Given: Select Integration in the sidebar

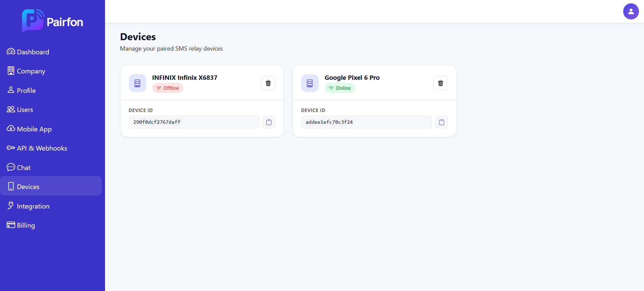Looking at the screenshot, I should coord(33,206).
